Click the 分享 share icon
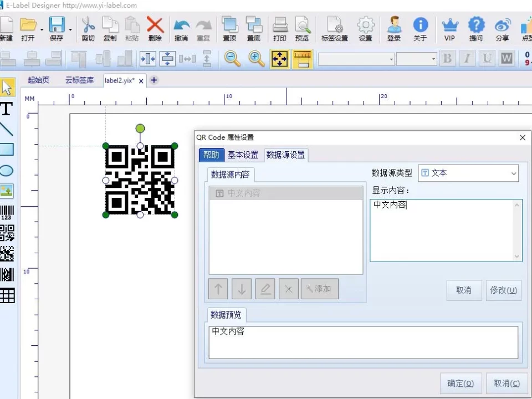 (503, 28)
